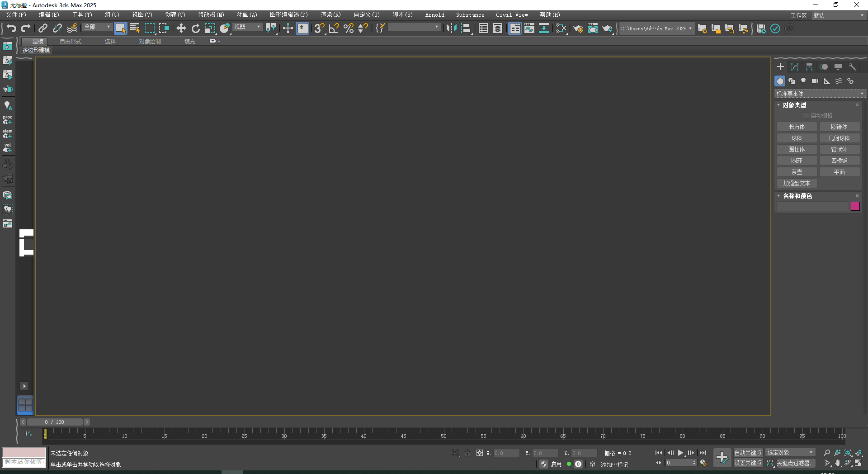This screenshot has width=868, height=474.
Task: Open the Utilities panel wrench icon
Action: [853, 66]
